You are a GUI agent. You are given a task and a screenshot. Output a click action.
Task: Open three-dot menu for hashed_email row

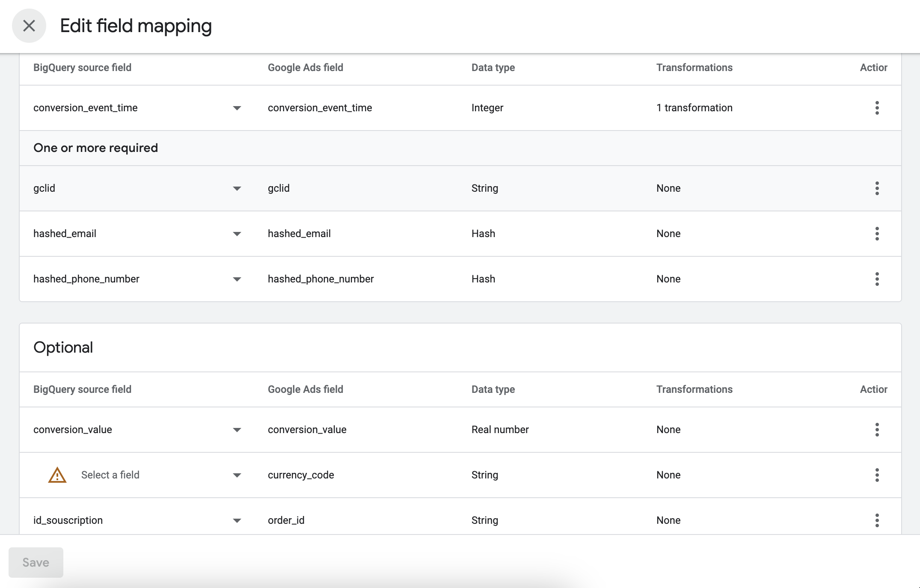(877, 234)
